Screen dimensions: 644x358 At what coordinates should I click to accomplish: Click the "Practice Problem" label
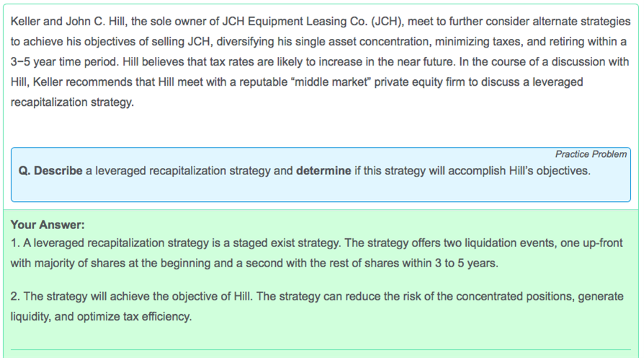591,154
